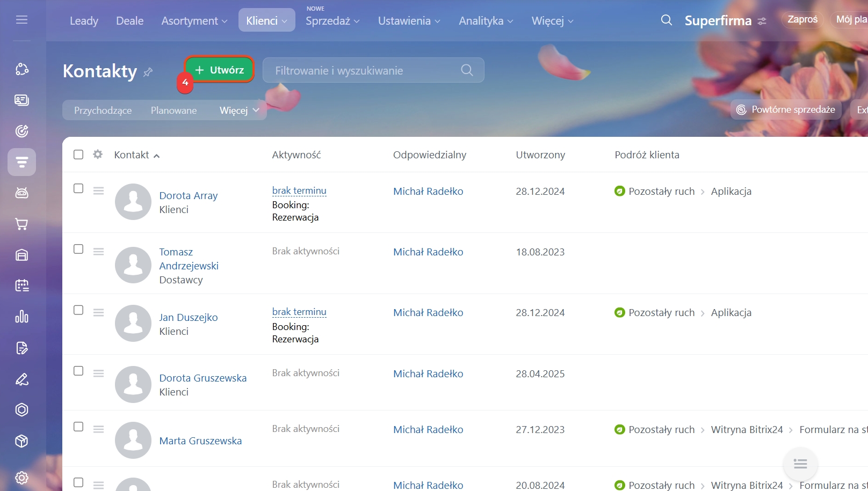
Task: Tick the checkbox for Tomasz Andrzejewski
Action: tap(78, 249)
